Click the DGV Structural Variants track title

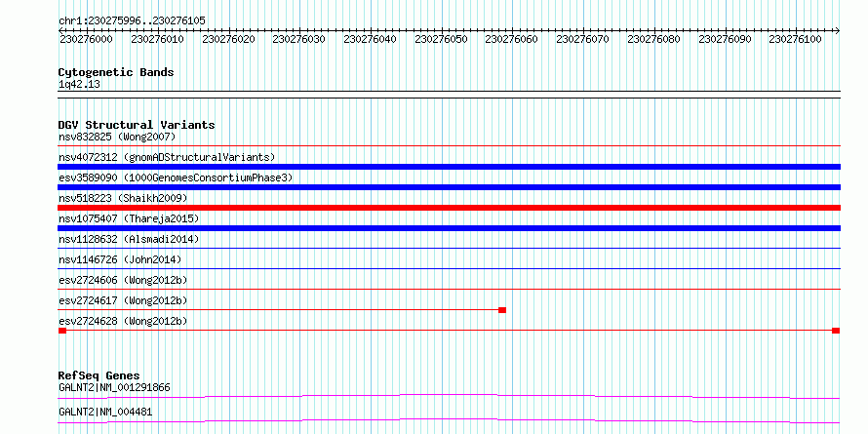tap(137, 125)
